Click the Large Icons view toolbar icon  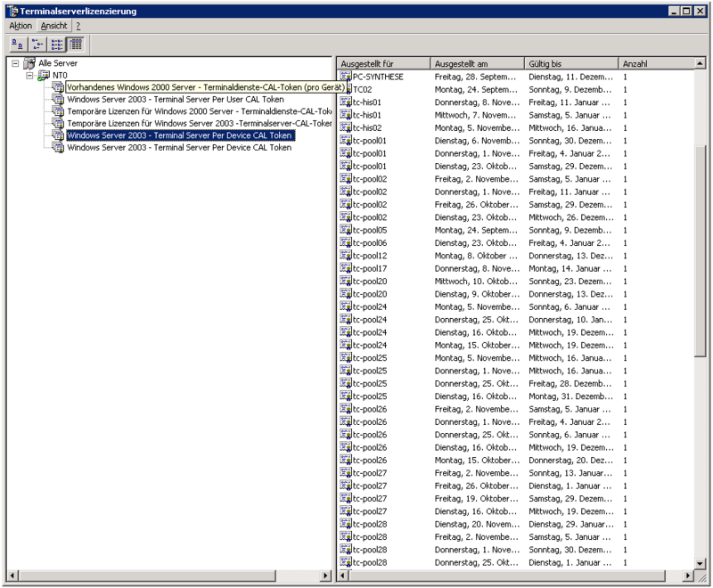(x=18, y=45)
